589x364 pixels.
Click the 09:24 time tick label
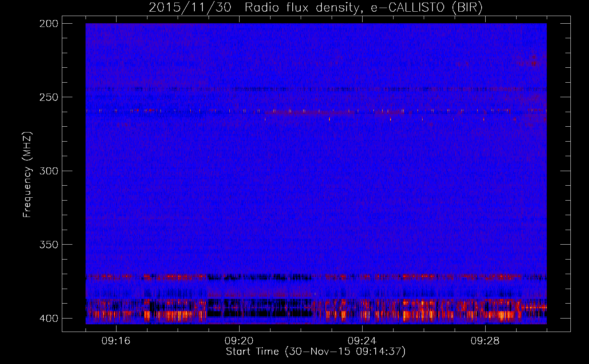(362, 341)
